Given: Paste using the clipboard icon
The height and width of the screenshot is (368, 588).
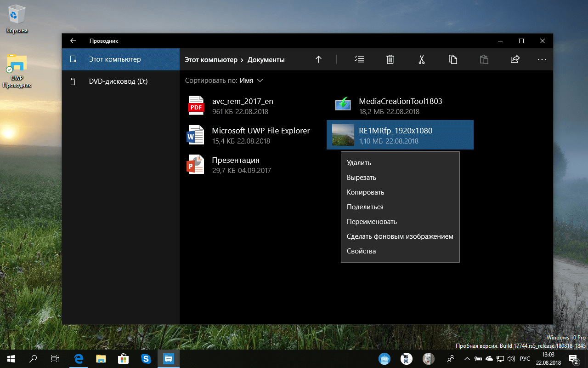Looking at the screenshot, I should [484, 59].
